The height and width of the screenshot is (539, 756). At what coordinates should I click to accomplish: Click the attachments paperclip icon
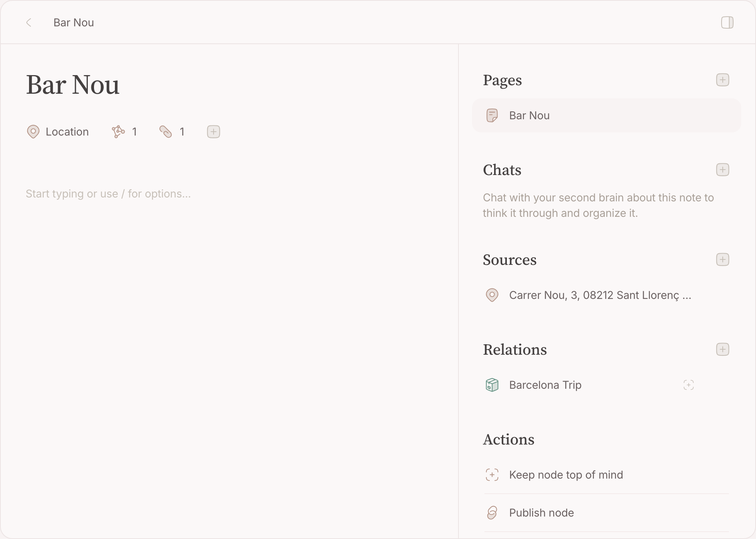point(166,132)
